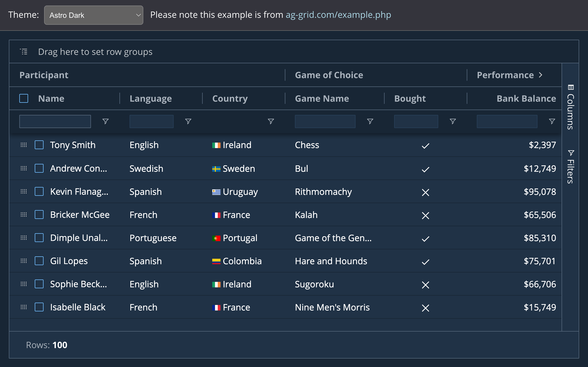Expand the Performance column group chevron
Screen dimensions: 588x367
coord(540,75)
